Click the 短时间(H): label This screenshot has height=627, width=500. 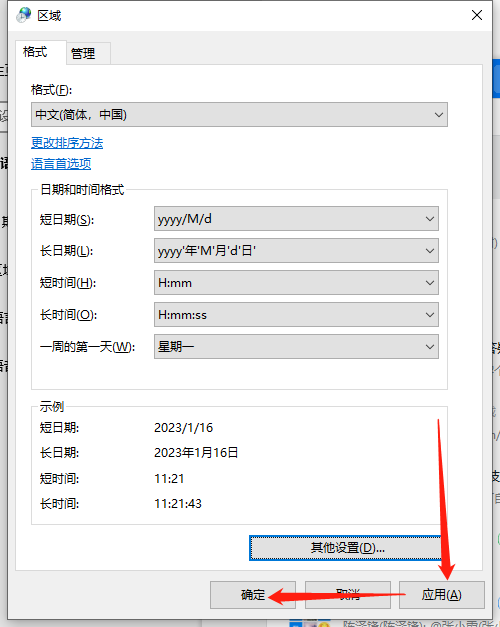point(68,283)
